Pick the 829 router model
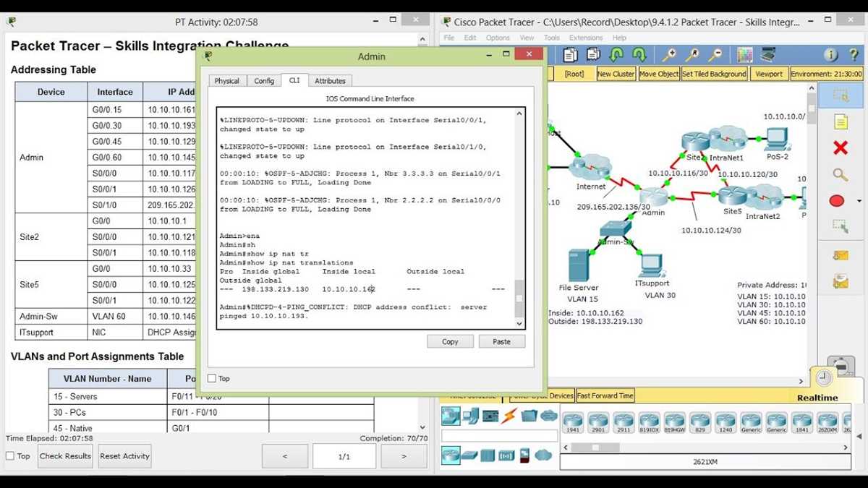 [x=699, y=421]
